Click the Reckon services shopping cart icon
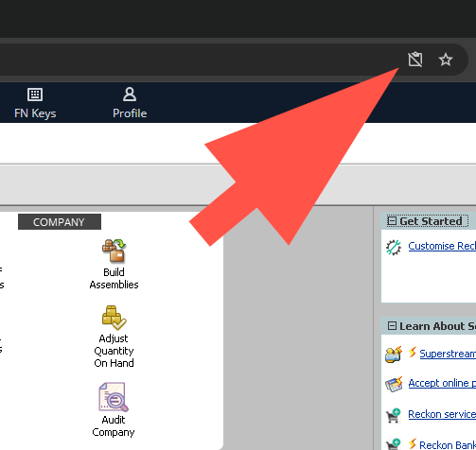 393,415
